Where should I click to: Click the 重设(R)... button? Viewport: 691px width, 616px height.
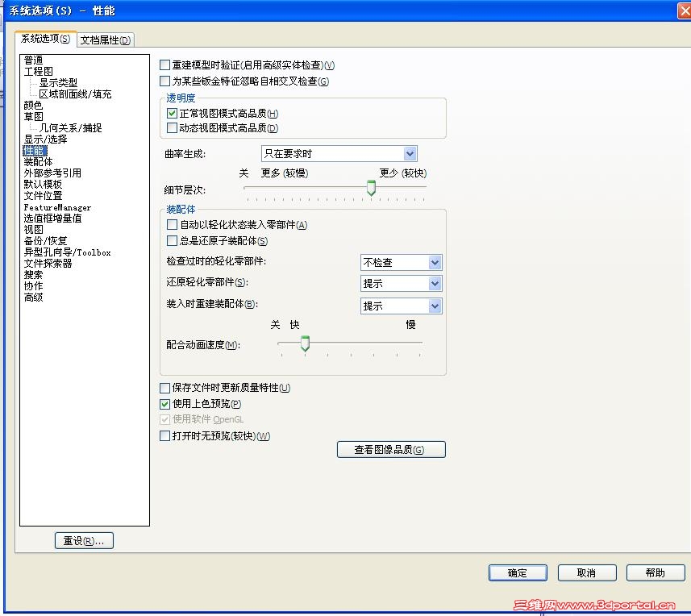[84, 541]
